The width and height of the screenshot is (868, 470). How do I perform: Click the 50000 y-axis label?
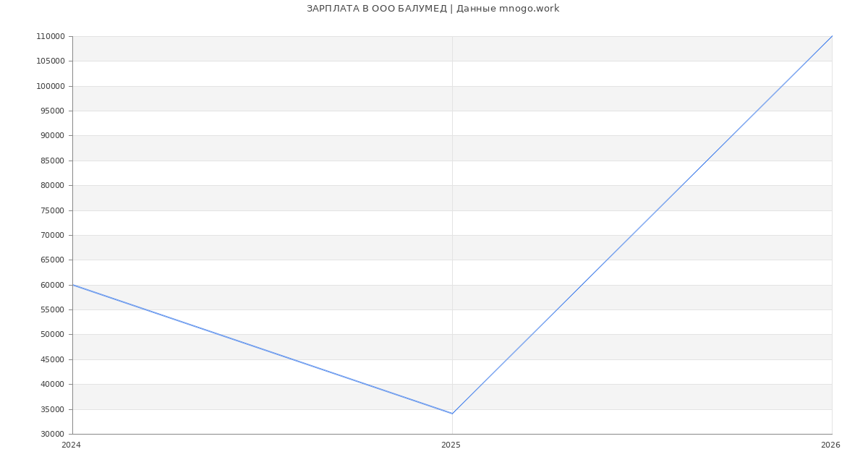click(52, 335)
